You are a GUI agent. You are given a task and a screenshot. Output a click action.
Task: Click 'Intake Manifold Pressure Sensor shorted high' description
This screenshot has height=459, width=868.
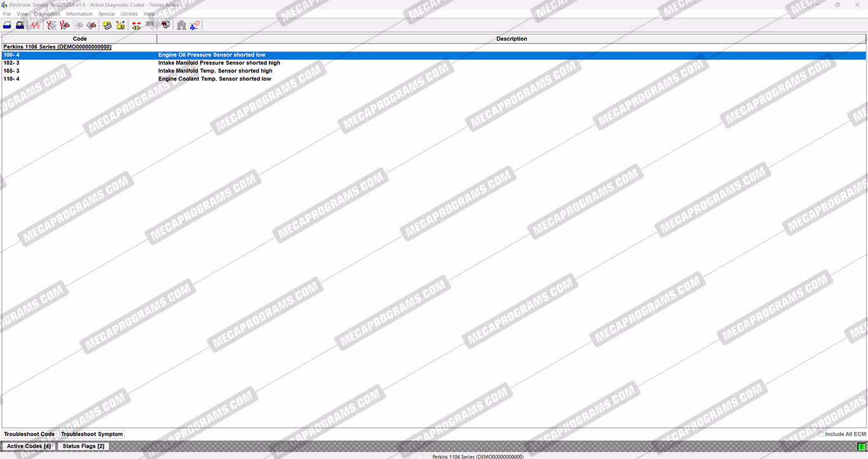pos(219,63)
